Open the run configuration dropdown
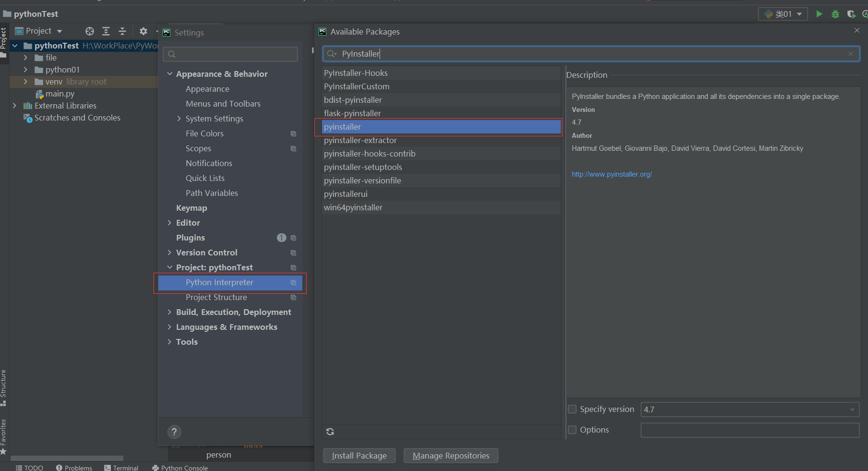 coord(783,14)
